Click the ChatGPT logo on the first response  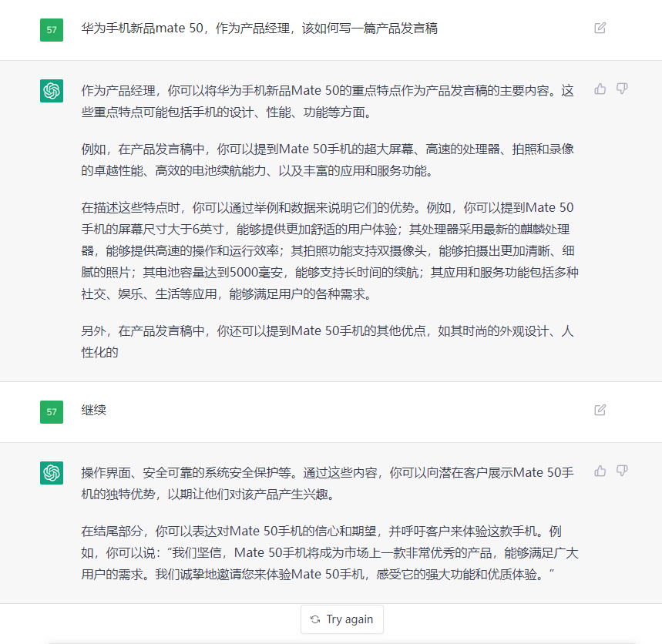(x=52, y=91)
